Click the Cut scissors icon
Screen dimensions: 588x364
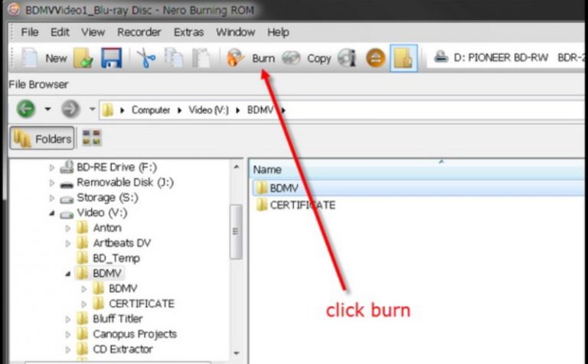point(146,58)
